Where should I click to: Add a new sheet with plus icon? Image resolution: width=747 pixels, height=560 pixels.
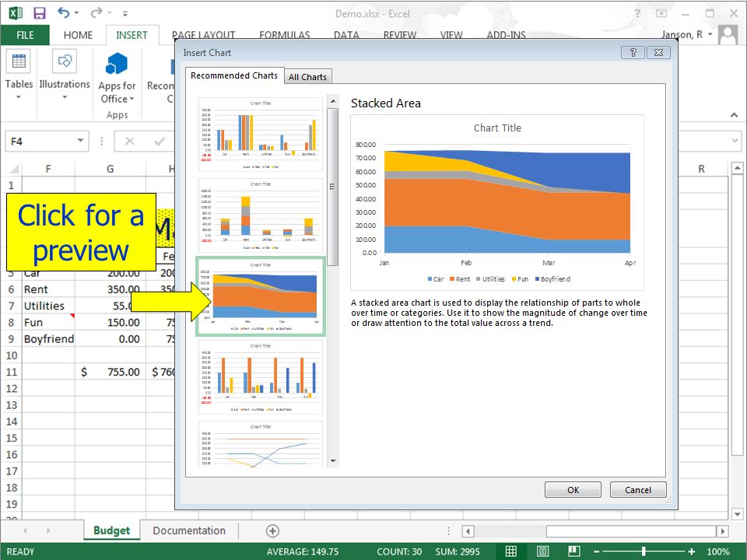[272, 530]
